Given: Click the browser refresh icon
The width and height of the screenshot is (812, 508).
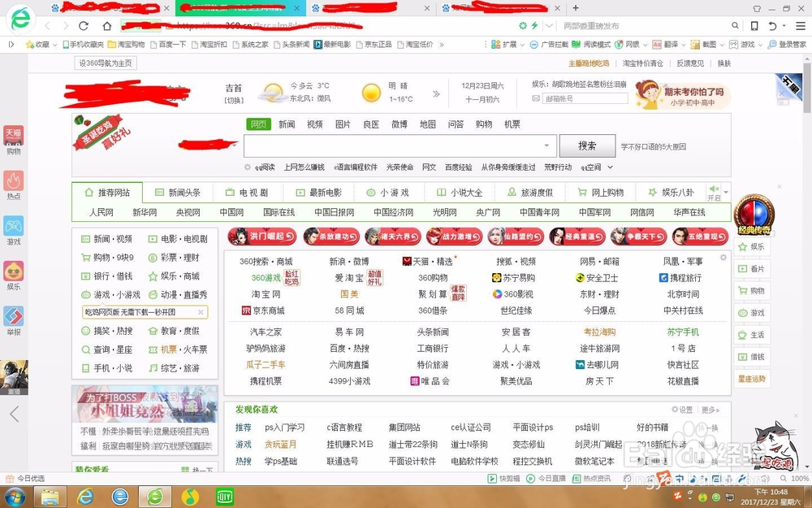Looking at the screenshot, I should pos(84,25).
